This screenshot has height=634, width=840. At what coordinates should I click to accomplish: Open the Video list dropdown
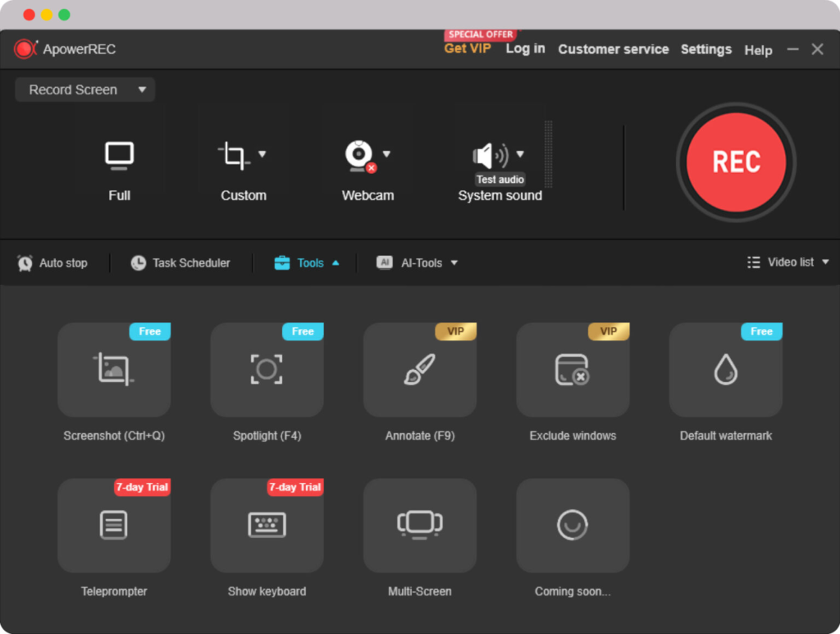(788, 262)
